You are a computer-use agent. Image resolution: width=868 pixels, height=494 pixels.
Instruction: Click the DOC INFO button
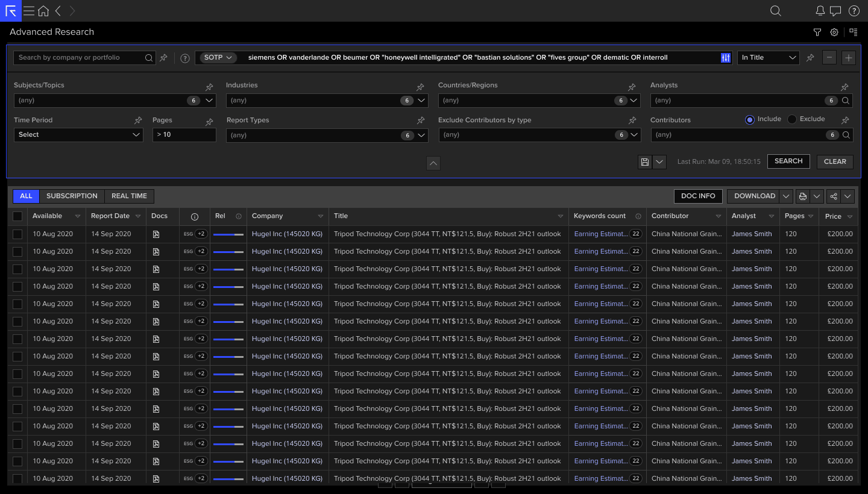(x=698, y=196)
